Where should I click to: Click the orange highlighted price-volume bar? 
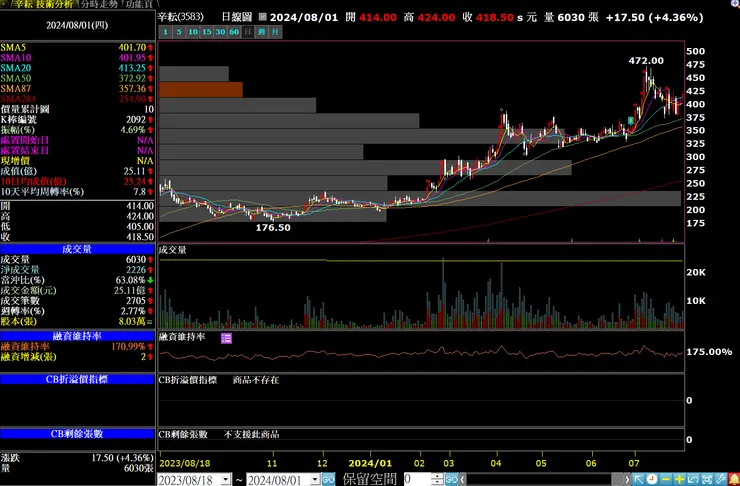(201, 90)
